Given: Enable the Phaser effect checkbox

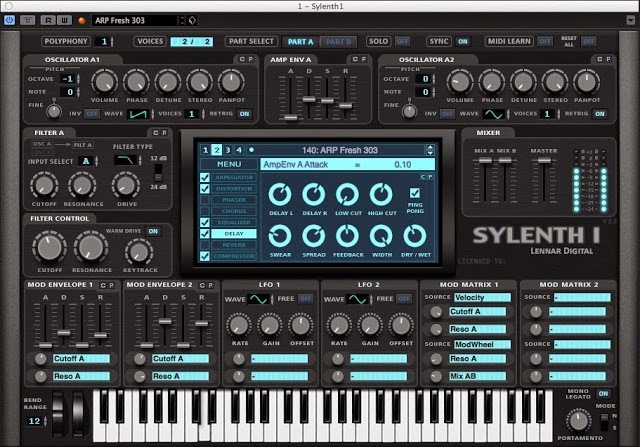Looking at the screenshot, I should [205, 200].
